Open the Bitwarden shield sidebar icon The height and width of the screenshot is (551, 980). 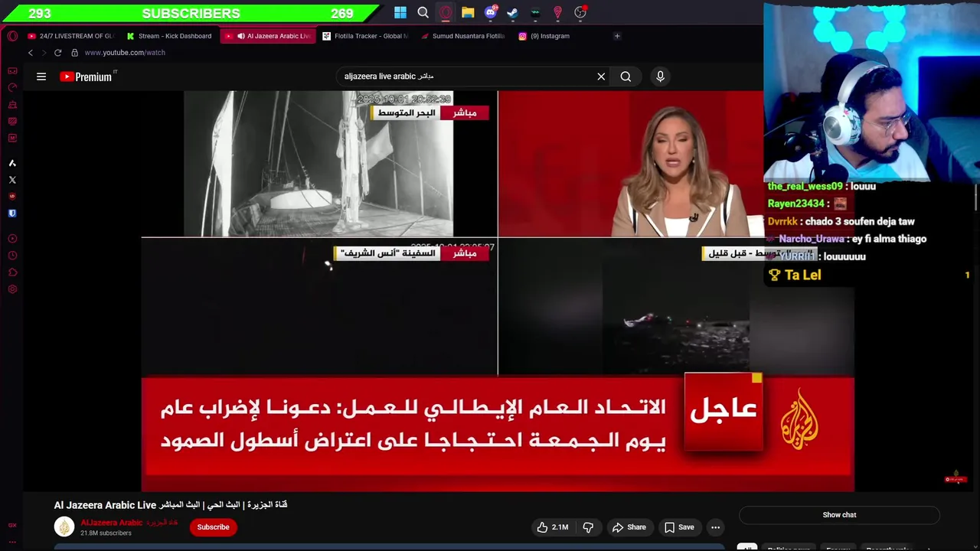click(x=12, y=214)
